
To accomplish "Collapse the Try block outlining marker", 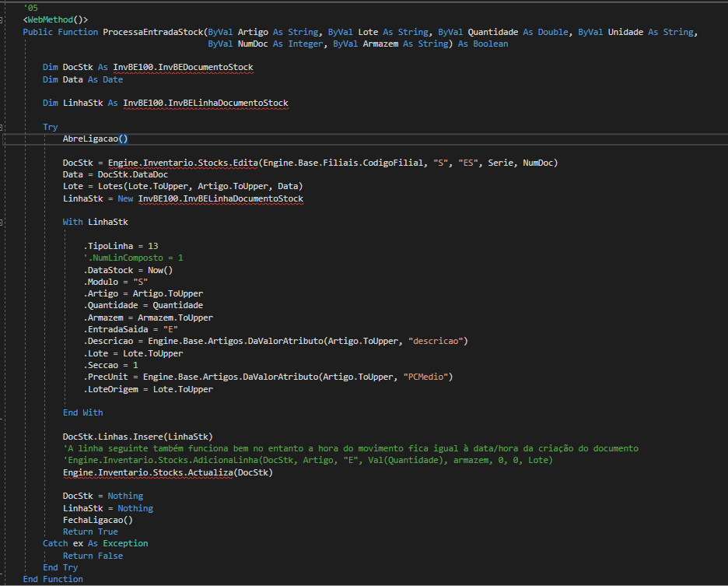I will click(x=3, y=127).
